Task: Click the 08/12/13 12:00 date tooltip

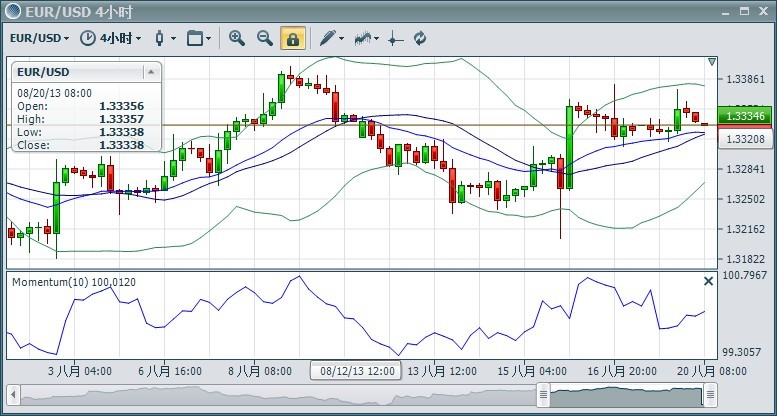Action: tap(356, 371)
